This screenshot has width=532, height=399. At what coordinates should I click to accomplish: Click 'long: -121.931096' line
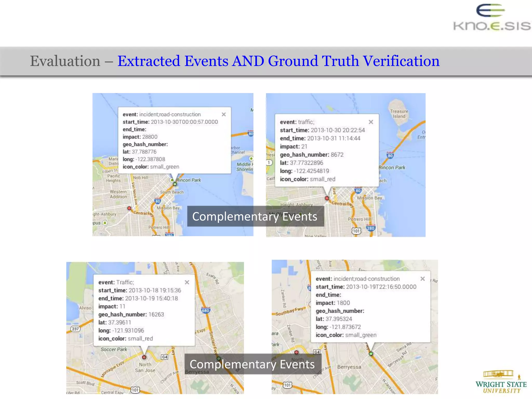[121, 330]
